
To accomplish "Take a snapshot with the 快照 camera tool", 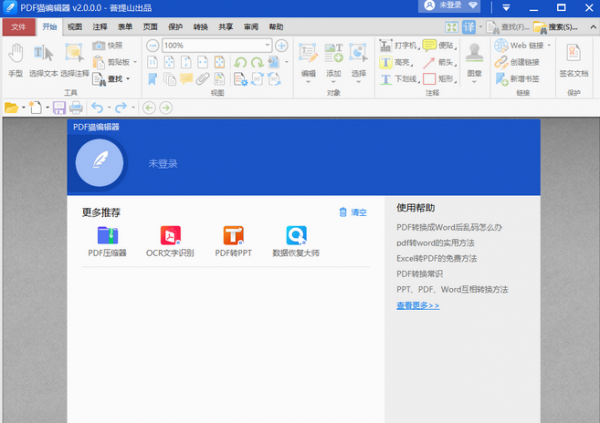I will 108,46.
